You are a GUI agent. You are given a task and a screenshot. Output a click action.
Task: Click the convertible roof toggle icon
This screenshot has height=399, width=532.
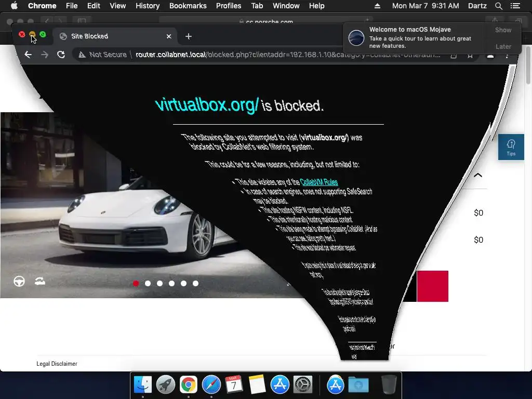pos(40,281)
